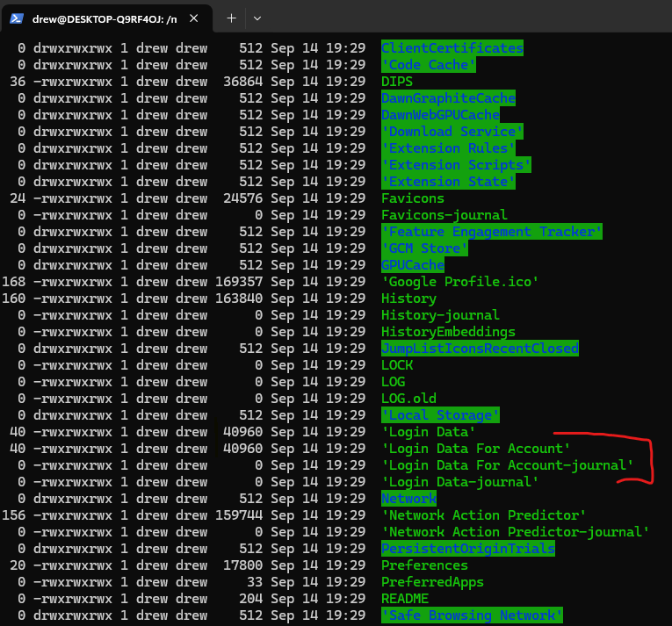Image resolution: width=672 pixels, height=626 pixels.
Task: Click the 'Extension State' directory entry
Action: coord(448,182)
